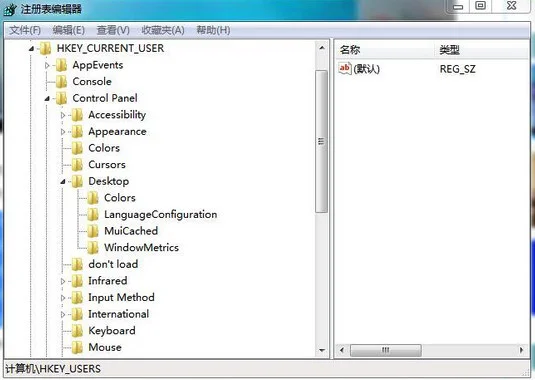Select the (默认) string value icon
This screenshot has width=535, height=380.
[345, 68]
